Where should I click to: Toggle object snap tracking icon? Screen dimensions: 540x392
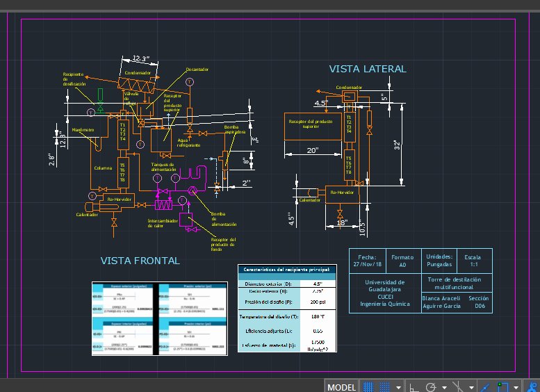click(x=485, y=387)
